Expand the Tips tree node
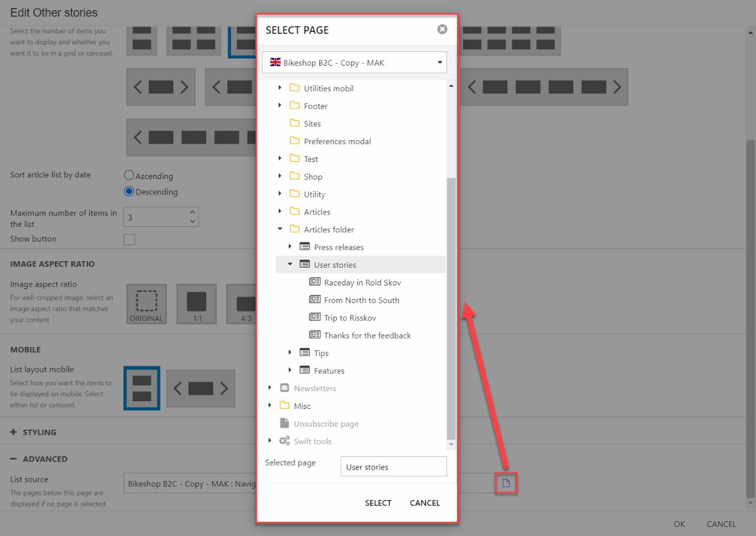This screenshot has height=536, width=756. [290, 353]
